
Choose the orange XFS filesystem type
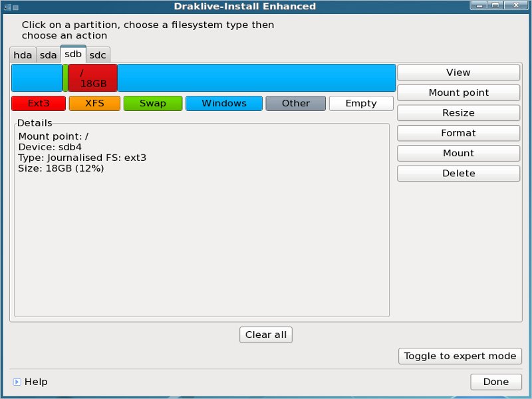[x=94, y=103]
